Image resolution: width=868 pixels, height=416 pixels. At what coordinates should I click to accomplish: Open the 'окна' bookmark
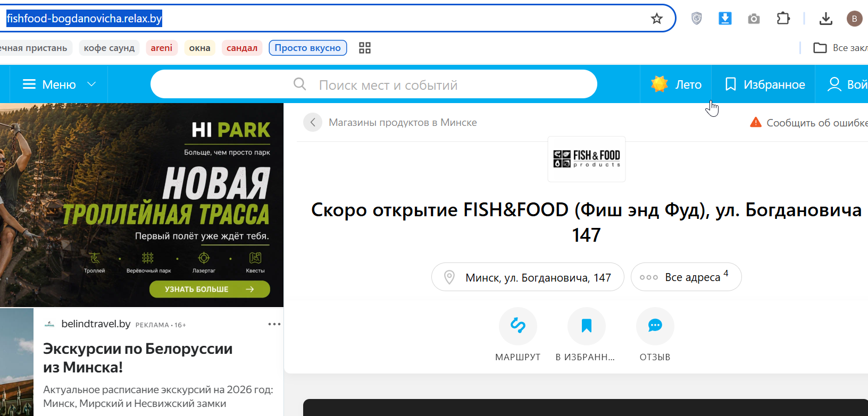[200, 48]
